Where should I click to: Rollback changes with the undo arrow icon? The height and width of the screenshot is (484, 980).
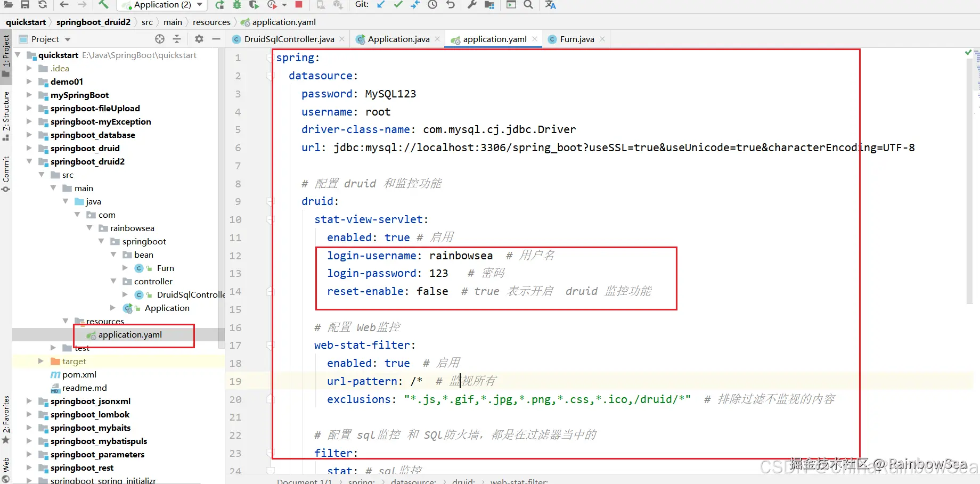[451, 4]
